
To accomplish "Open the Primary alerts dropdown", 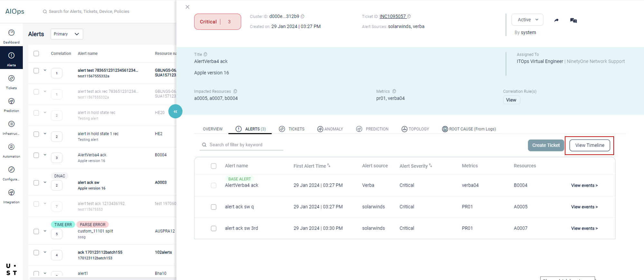I will pyautogui.click(x=67, y=34).
